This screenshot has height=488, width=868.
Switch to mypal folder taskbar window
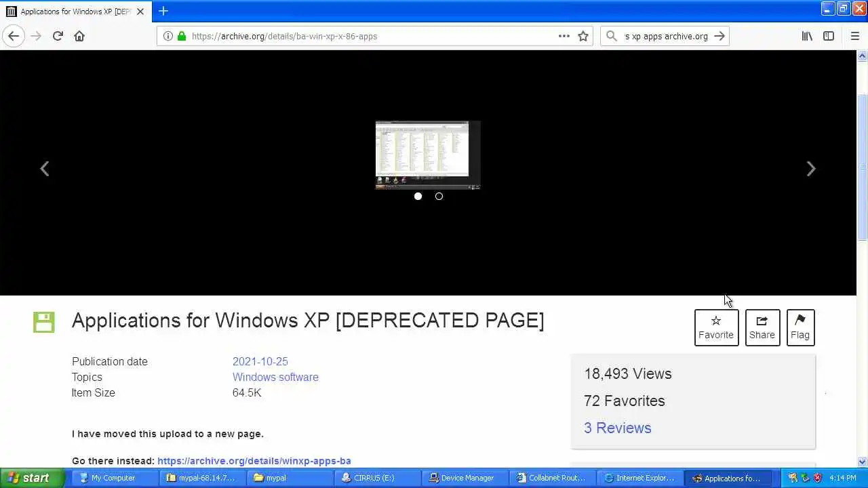point(290,478)
